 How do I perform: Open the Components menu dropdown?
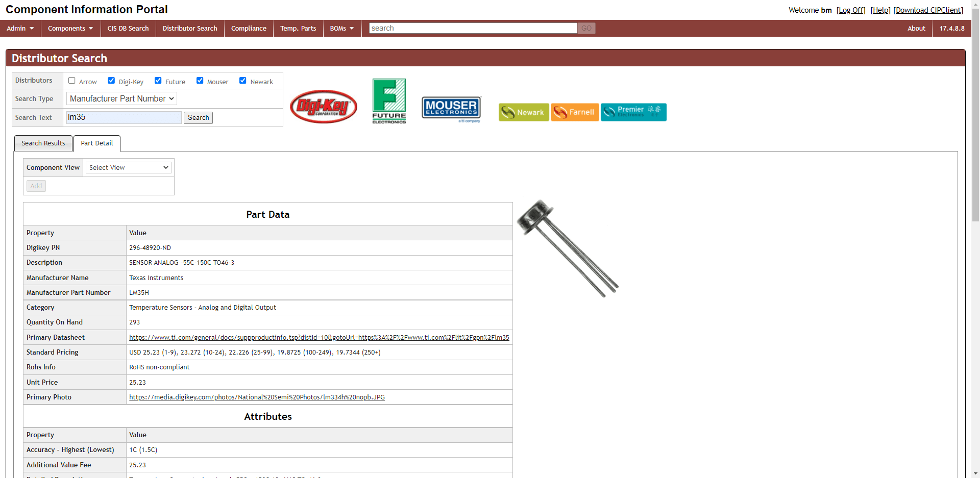pyautogui.click(x=70, y=29)
